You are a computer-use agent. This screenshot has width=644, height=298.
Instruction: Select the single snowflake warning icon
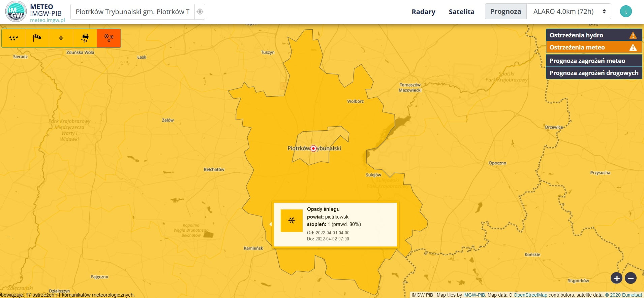coord(61,38)
